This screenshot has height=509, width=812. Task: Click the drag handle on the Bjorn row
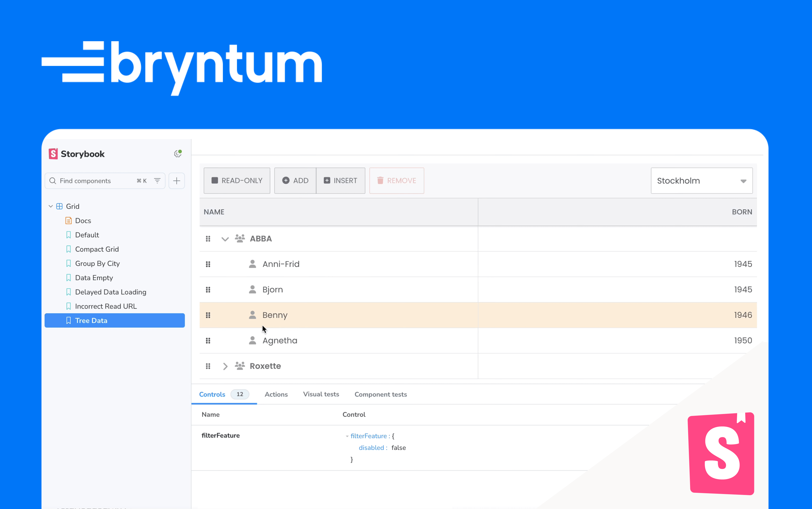click(208, 290)
